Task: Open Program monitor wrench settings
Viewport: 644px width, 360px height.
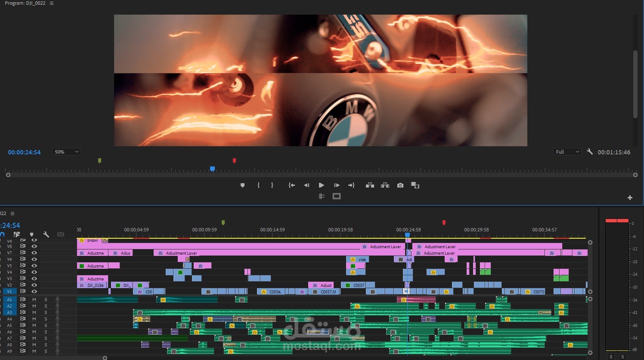Action: 590,152
